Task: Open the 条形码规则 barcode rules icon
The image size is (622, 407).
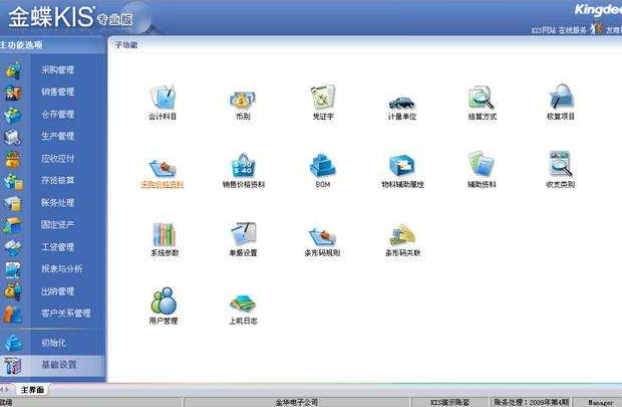Action: (323, 241)
